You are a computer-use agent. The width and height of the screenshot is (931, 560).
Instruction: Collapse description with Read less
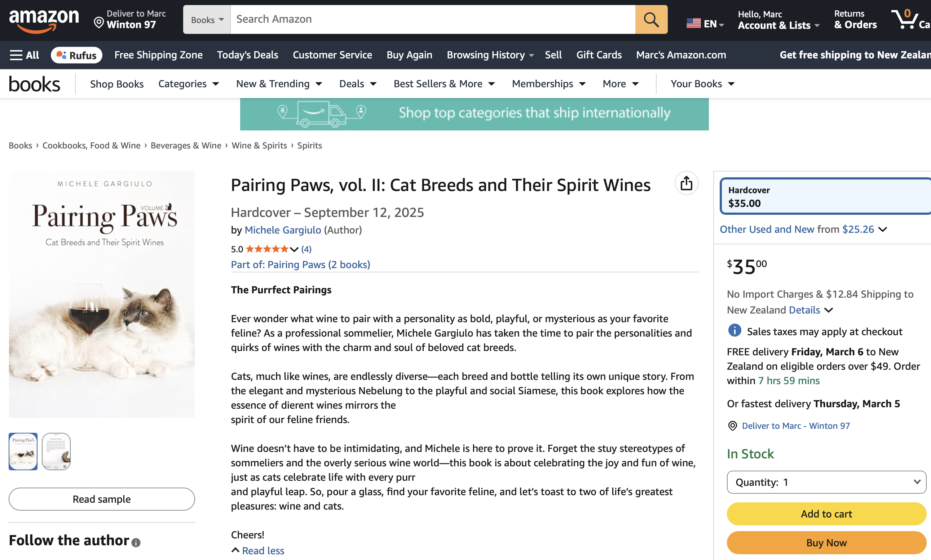(263, 551)
